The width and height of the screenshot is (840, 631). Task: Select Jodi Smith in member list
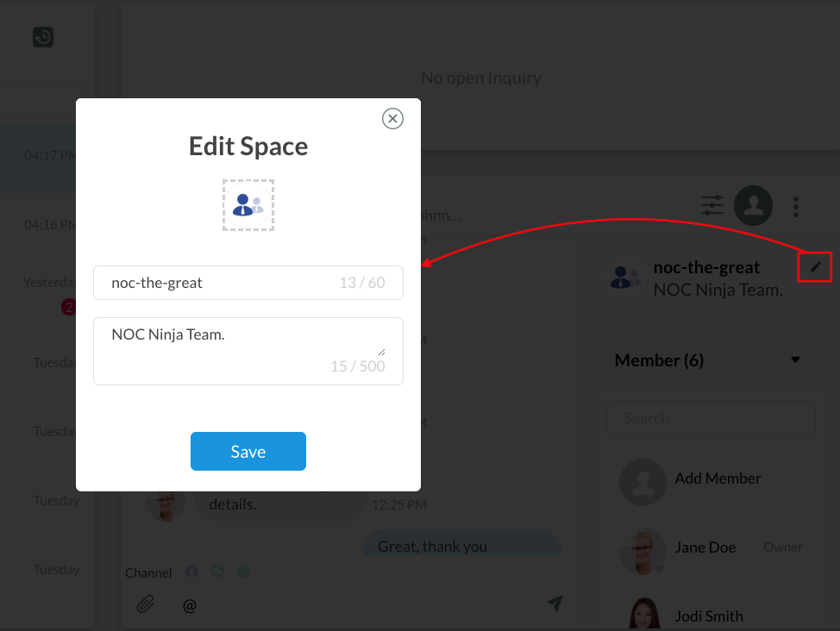click(x=709, y=615)
